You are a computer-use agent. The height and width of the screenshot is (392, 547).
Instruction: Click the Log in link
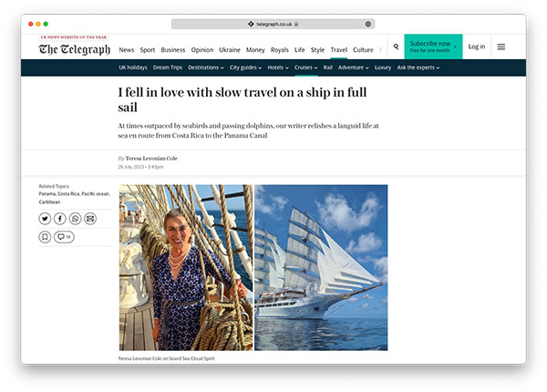pyautogui.click(x=477, y=46)
